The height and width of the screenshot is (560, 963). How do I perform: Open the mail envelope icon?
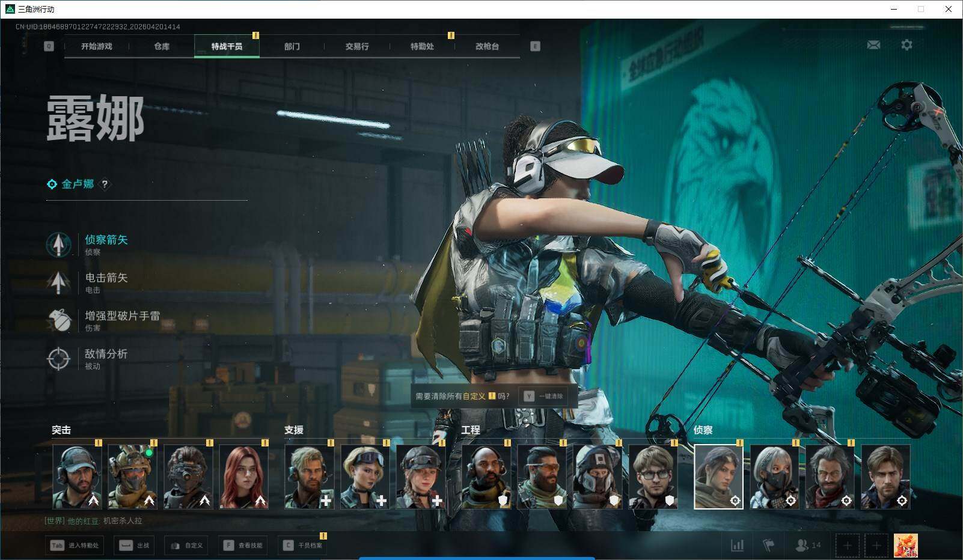[x=873, y=45]
